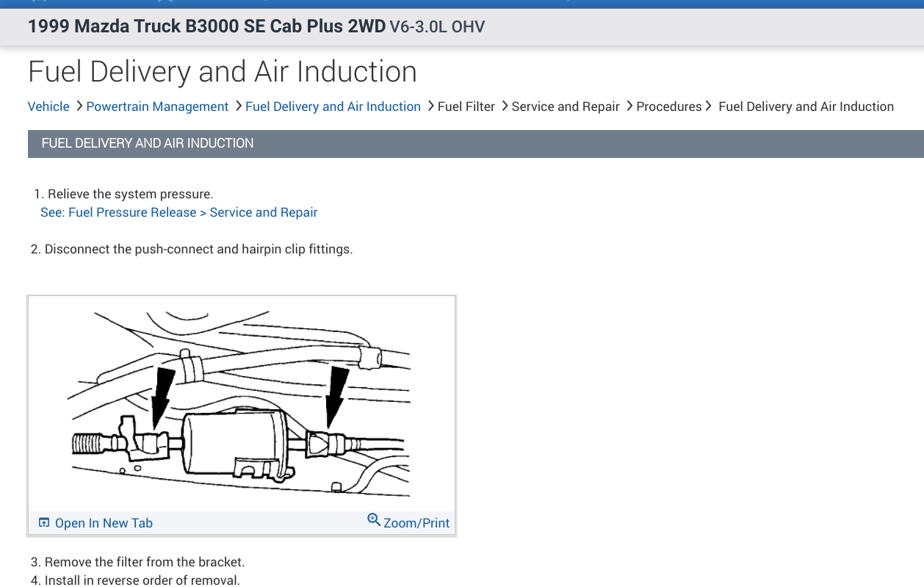The image size is (924, 587).
Task: Click the Open In New Tab icon
Action: click(x=44, y=523)
